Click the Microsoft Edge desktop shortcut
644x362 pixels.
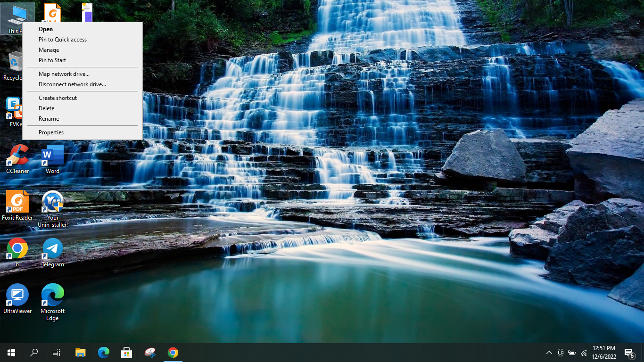point(52,297)
